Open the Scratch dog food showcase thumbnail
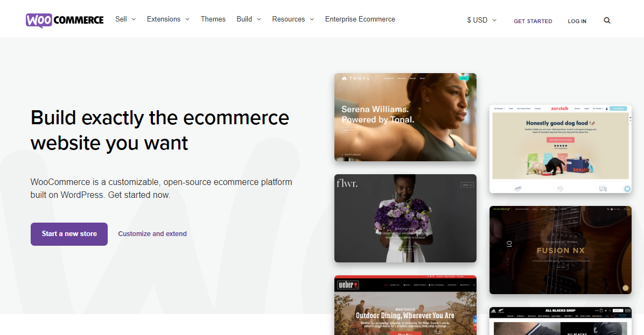This screenshot has height=335, width=644. click(560, 149)
